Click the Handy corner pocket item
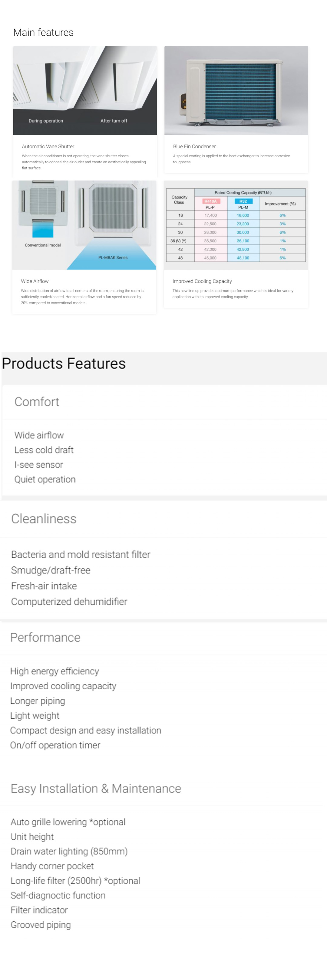327x980 pixels. [x=52, y=866]
